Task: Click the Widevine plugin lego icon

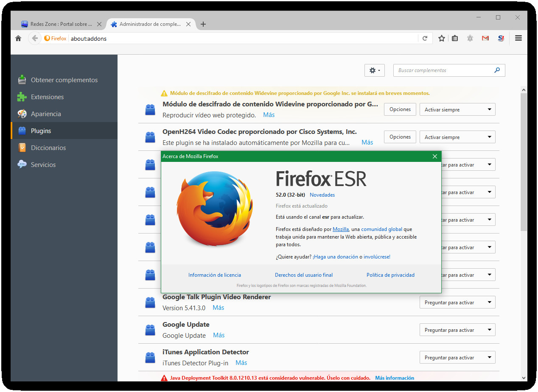Action: coord(150,110)
